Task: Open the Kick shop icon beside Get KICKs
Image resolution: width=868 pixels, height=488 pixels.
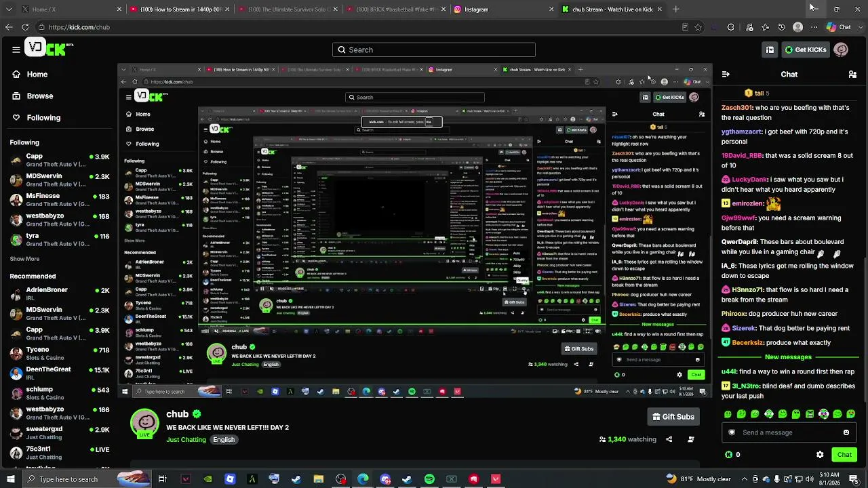Action: [x=770, y=49]
